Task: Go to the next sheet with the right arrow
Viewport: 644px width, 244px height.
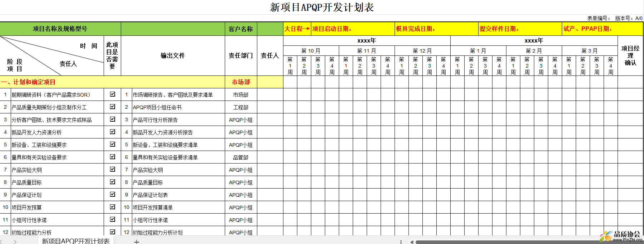Action: click(15, 242)
